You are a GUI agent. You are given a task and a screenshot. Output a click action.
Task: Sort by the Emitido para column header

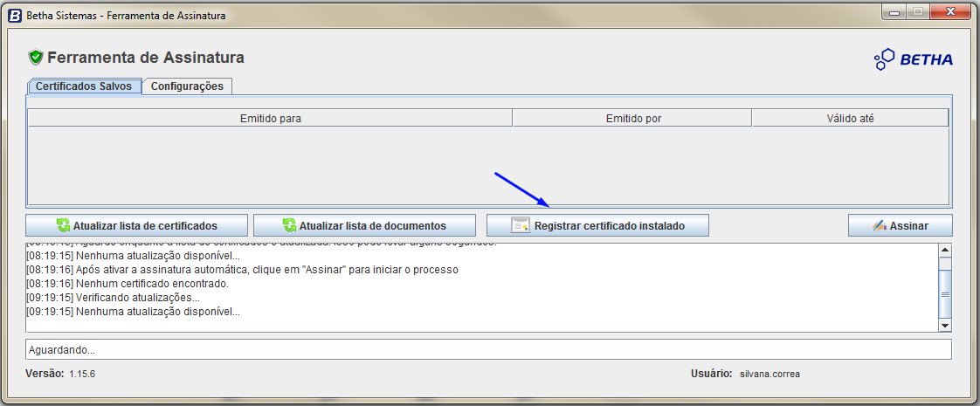point(270,118)
